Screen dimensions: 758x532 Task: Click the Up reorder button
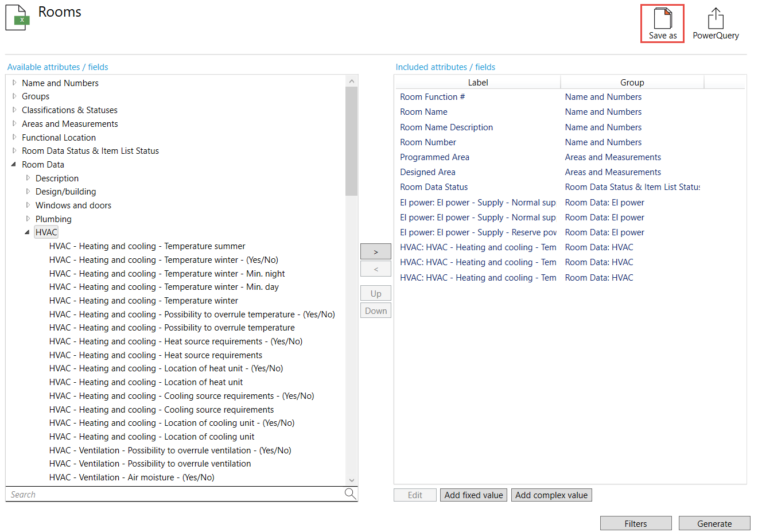(375, 293)
